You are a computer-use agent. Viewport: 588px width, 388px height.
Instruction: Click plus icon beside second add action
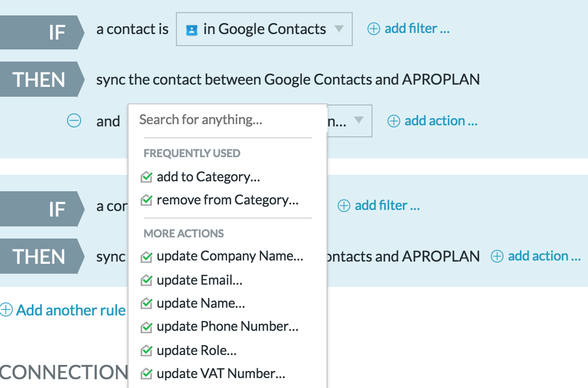pyautogui.click(x=497, y=257)
